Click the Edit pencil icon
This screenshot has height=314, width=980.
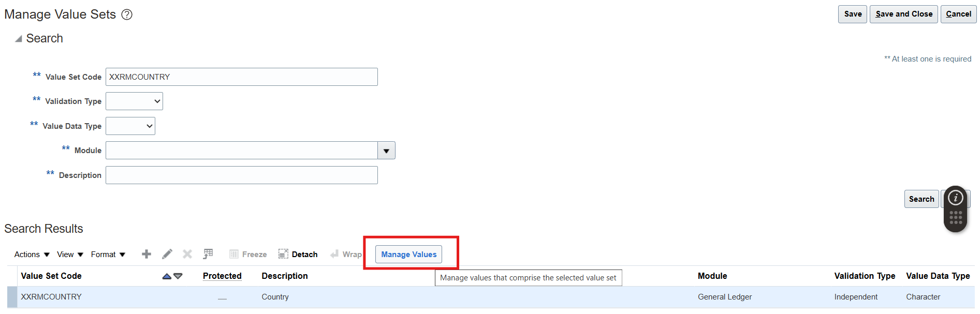167,254
